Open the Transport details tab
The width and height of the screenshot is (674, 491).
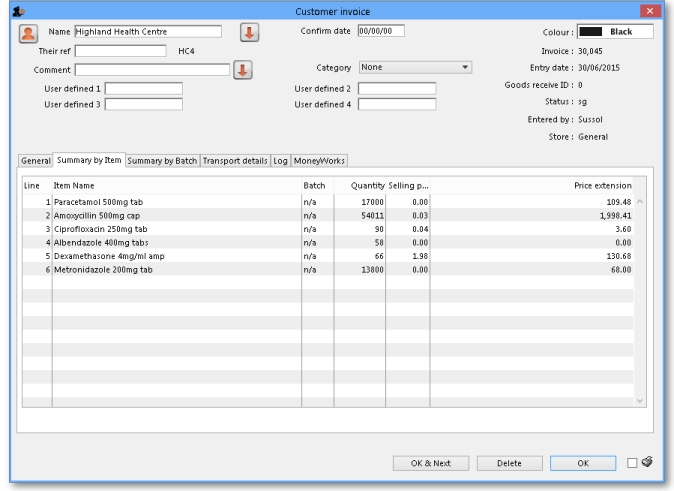point(235,161)
